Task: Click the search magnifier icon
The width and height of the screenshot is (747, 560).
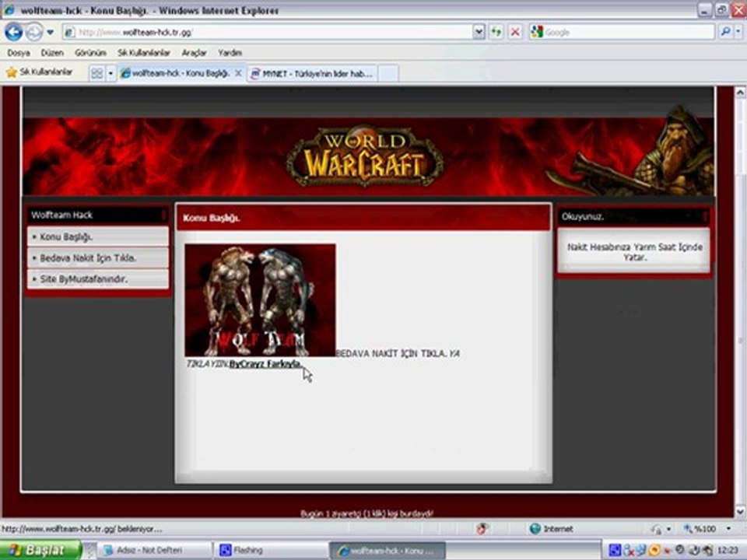Action: point(725,32)
